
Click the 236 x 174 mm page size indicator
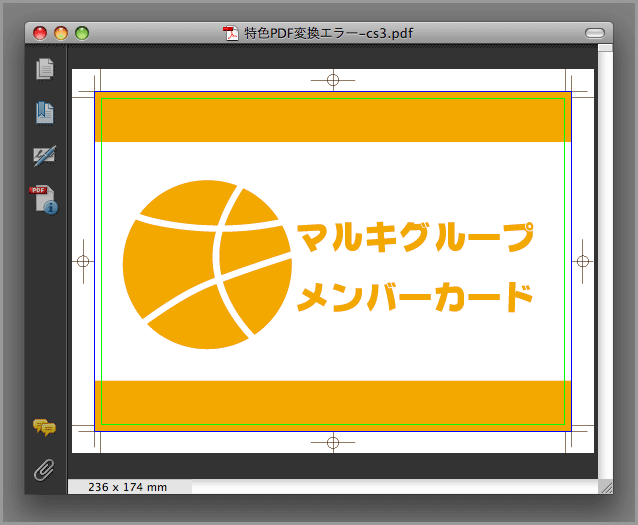[128, 487]
